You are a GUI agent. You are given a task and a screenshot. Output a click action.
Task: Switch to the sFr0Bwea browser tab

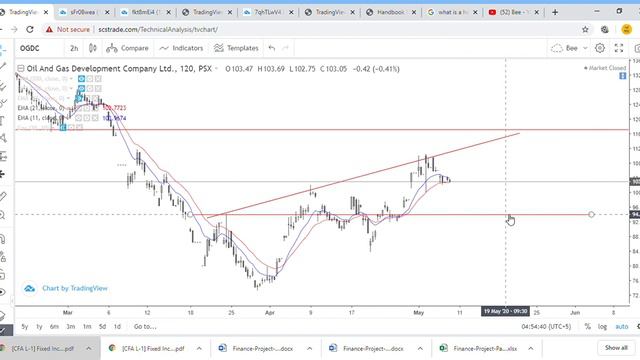click(84, 12)
